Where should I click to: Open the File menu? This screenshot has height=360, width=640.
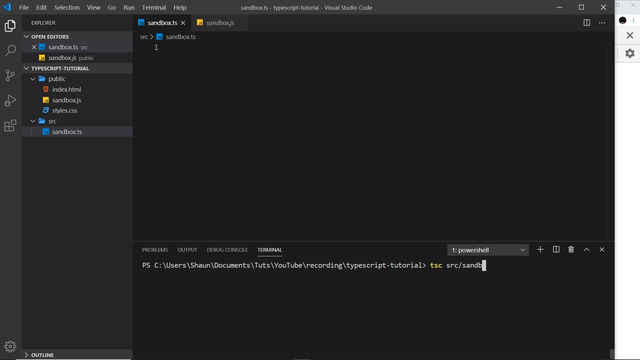pos(24,7)
